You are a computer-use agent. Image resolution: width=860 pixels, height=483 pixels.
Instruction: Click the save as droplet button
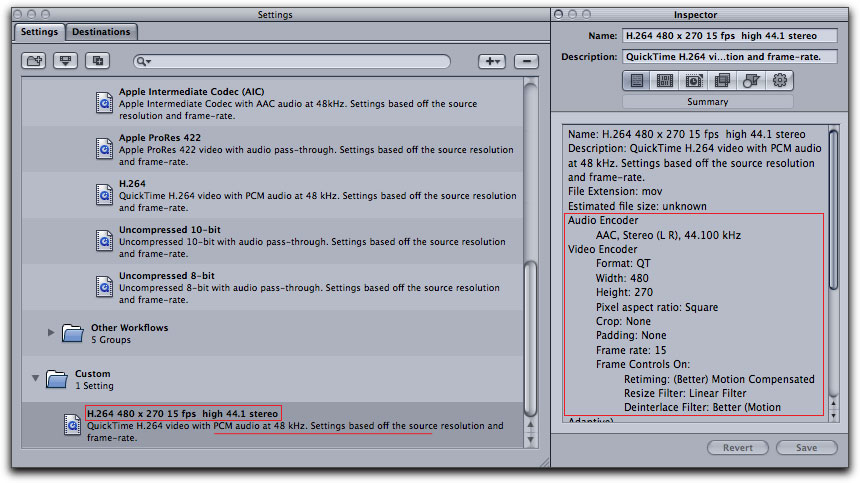(67, 61)
